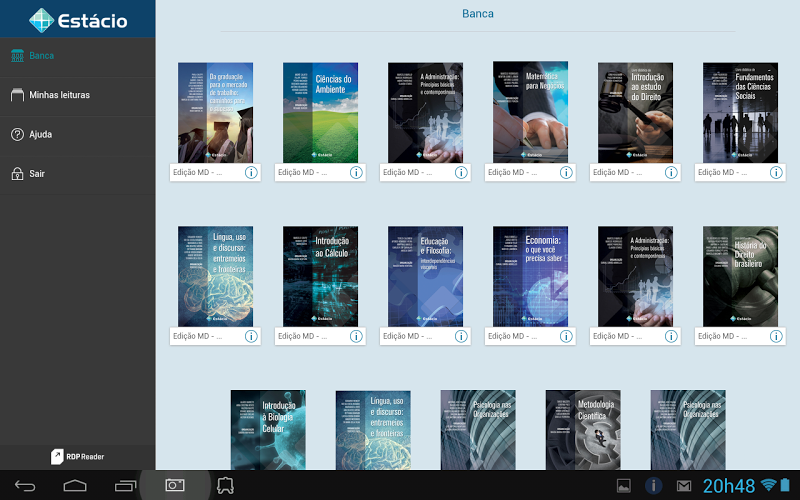The height and width of the screenshot is (500, 800).
Task: Open Introdução à Biologia Celular cover
Action: click(x=268, y=430)
